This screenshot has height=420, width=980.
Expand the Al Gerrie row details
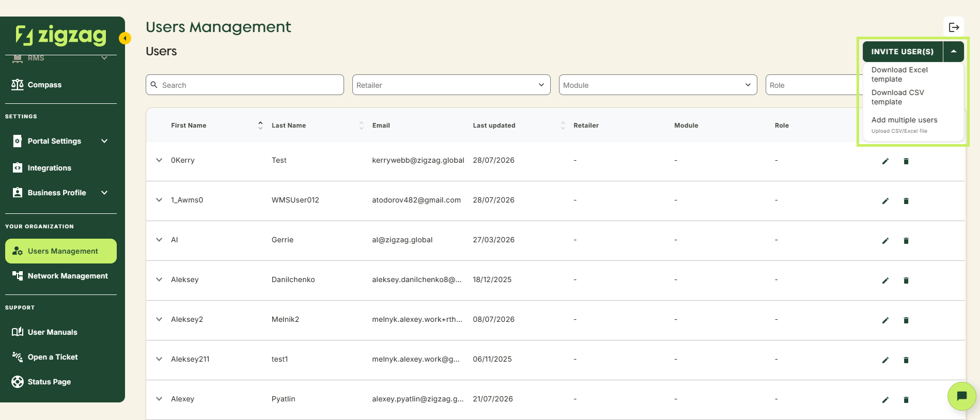(x=159, y=240)
